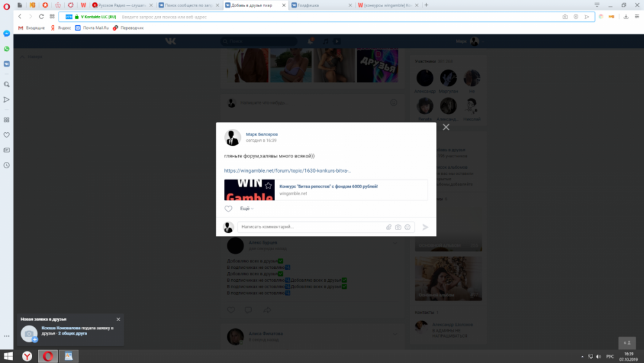
Task: Like the post with the heart icon
Action: pos(229,209)
